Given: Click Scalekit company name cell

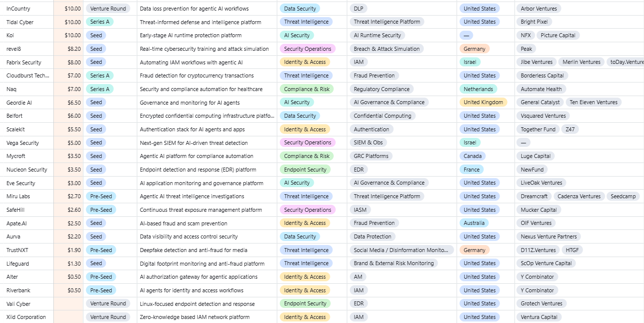Looking at the screenshot, I should click(x=27, y=129).
